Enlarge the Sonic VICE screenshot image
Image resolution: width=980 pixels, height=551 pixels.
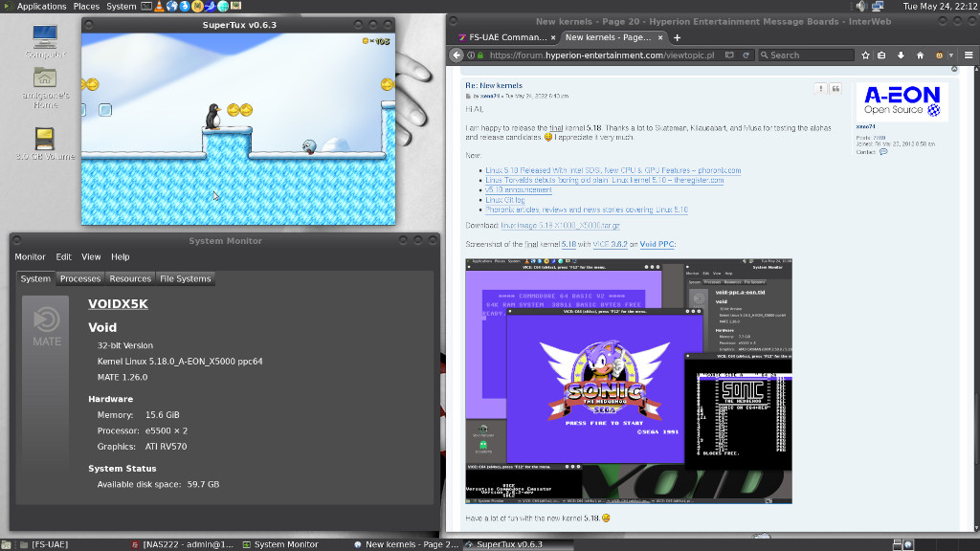coord(629,381)
